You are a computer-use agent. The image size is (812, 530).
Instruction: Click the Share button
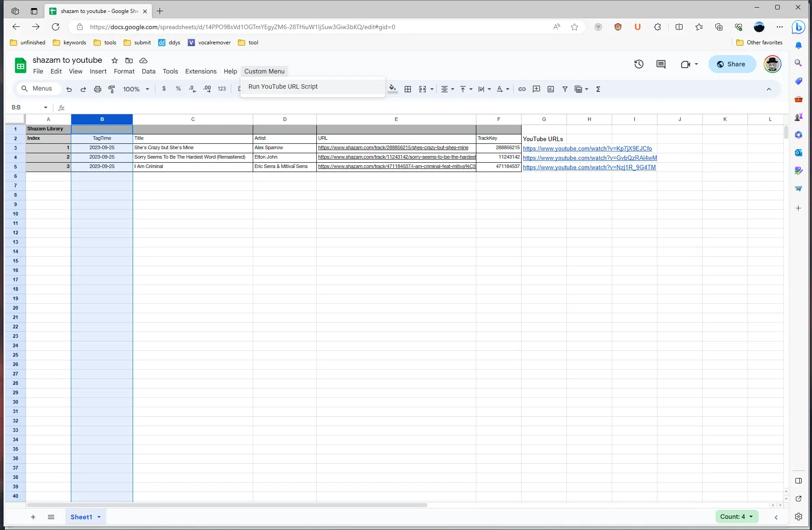[731, 64]
